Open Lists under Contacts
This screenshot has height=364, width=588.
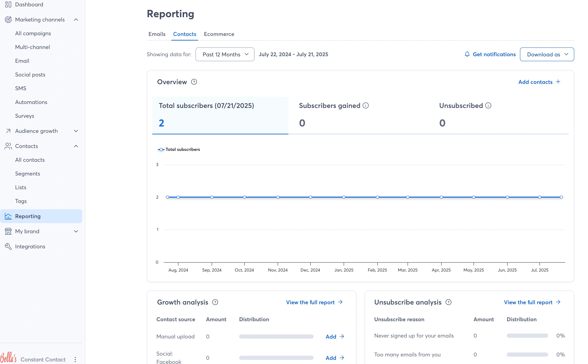pyautogui.click(x=21, y=187)
